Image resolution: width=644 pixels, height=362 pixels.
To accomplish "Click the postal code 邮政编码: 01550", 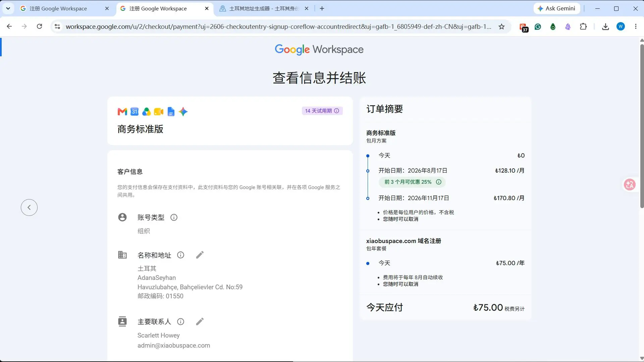I will click(x=160, y=296).
